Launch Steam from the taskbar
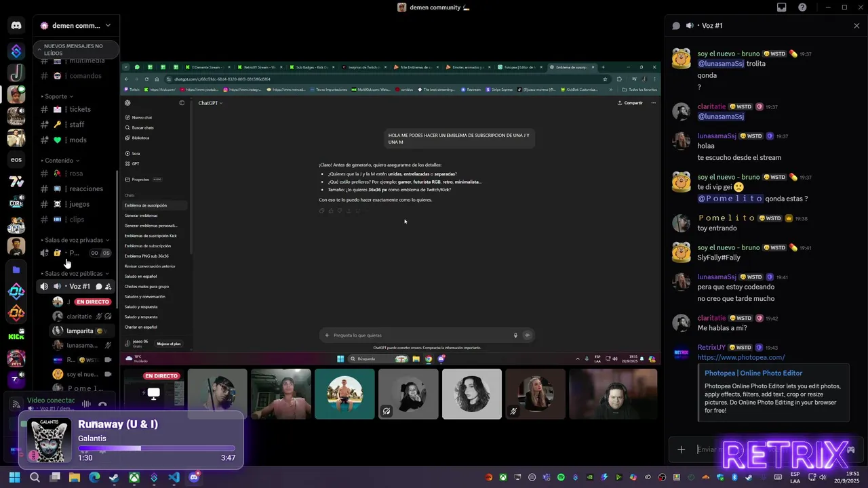This screenshot has width=868, height=488. (114, 478)
